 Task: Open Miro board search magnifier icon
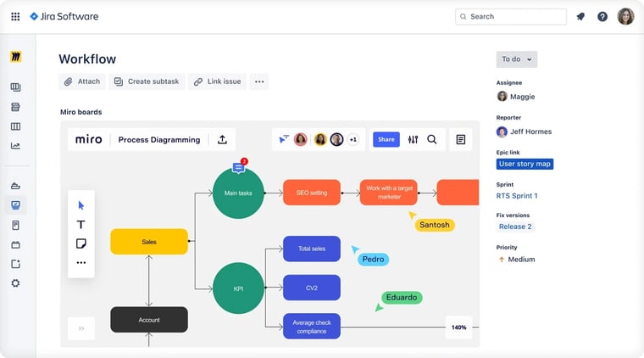(x=432, y=140)
